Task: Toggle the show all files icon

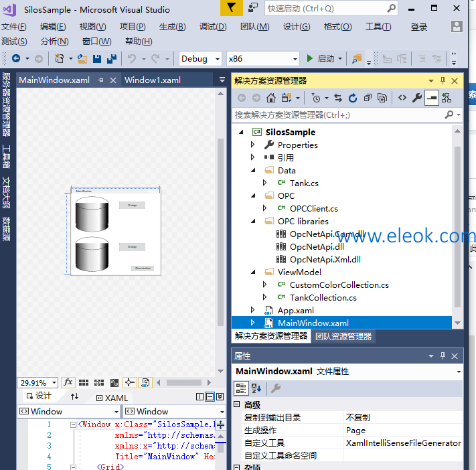Action: click(x=382, y=98)
